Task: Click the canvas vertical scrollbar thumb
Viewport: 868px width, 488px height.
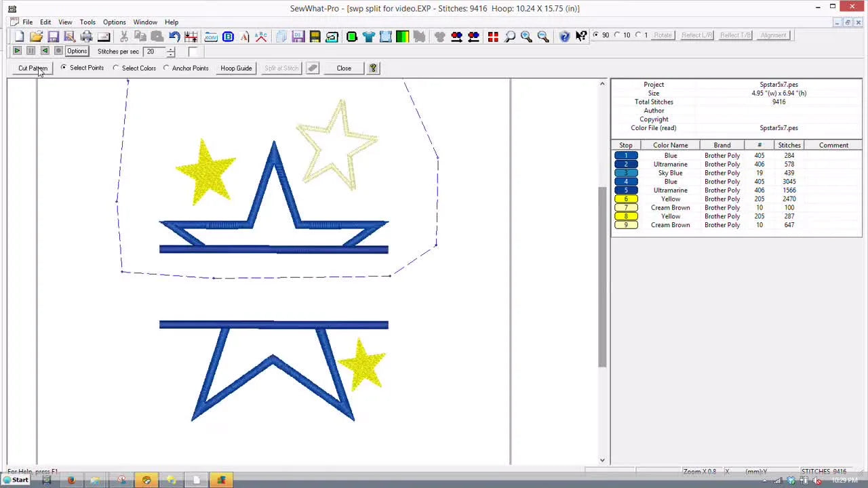Action: coord(602,277)
